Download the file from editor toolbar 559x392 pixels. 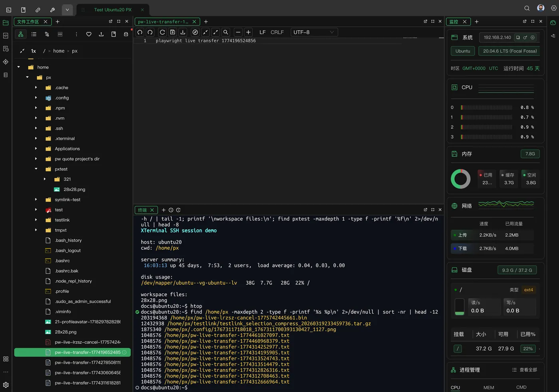tap(183, 32)
